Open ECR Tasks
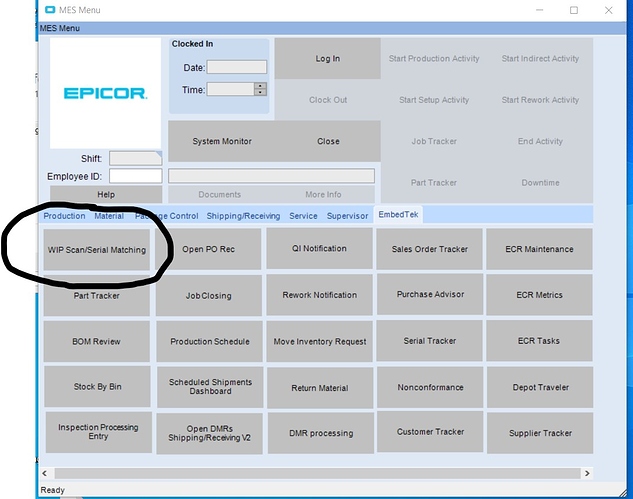Image resolution: width=633 pixels, height=499 pixels. (x=539, y=341)
